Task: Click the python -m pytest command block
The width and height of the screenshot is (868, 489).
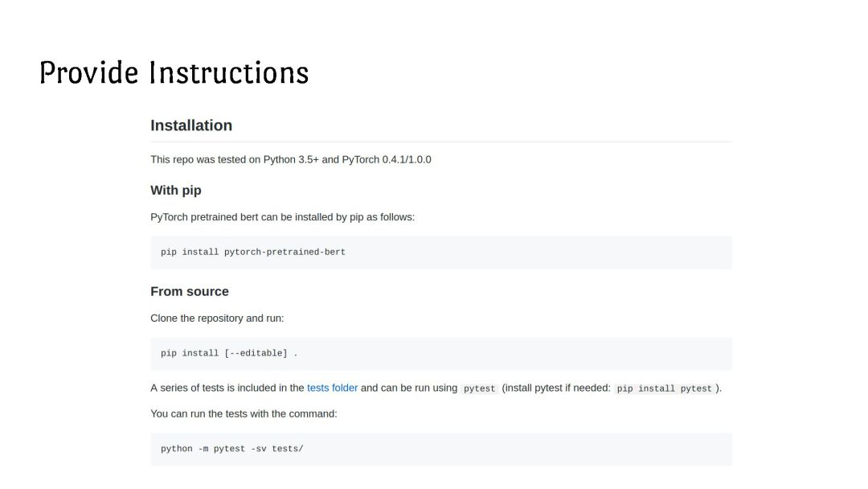Action: (x=441, y=449)
